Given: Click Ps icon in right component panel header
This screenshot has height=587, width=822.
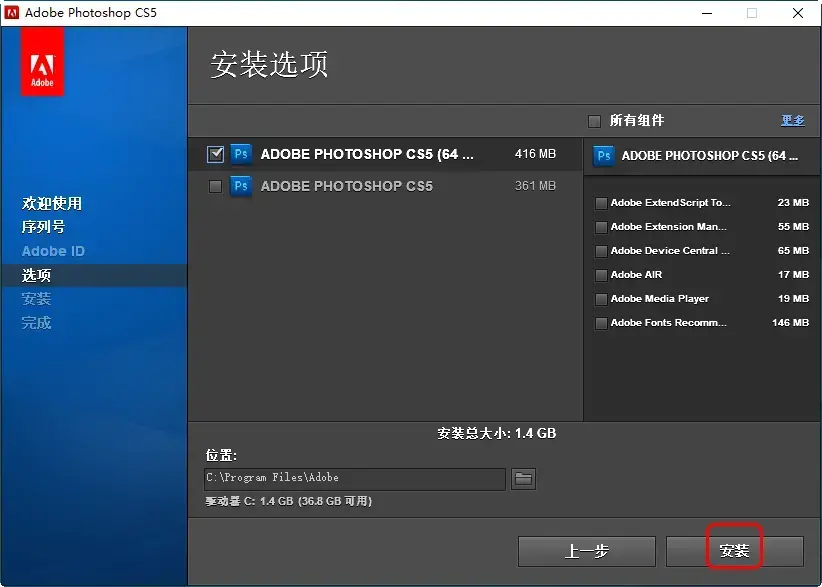Looking at the screenshot, I should [603, 156].
